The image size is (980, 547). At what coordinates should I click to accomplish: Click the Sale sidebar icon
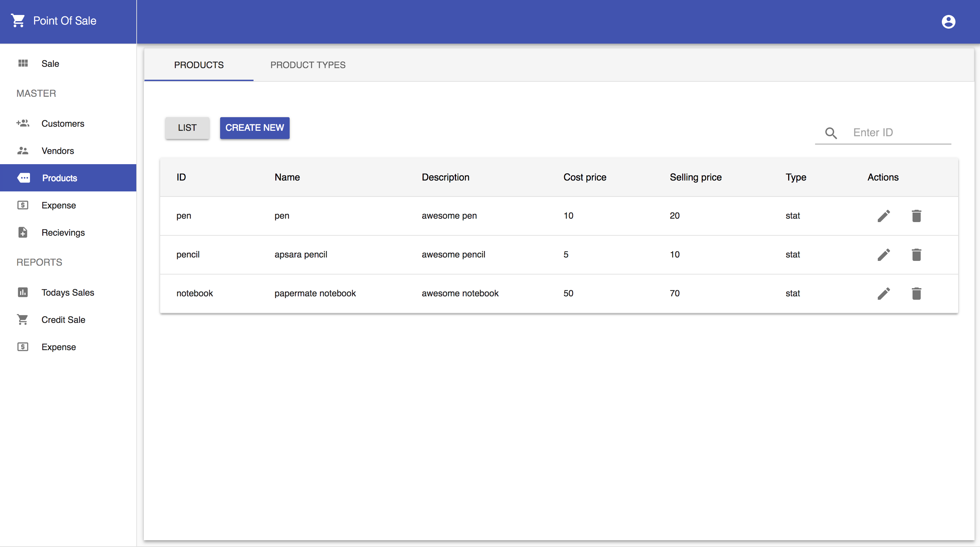tap(23, 63)
